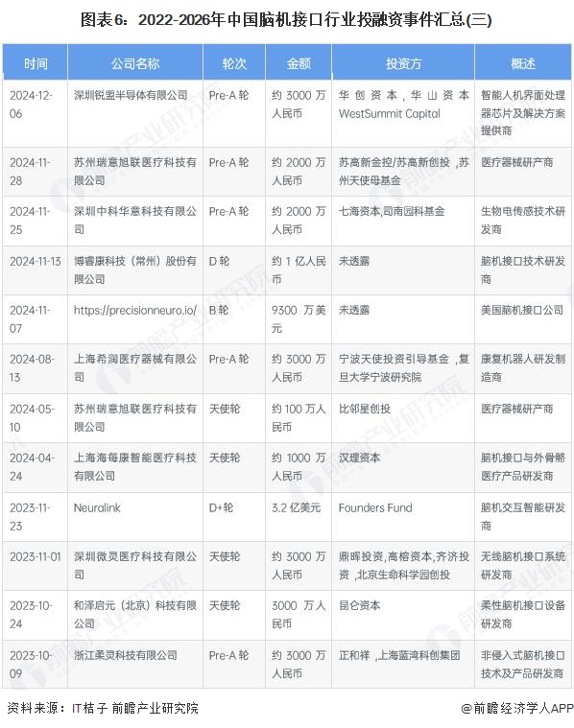Select company 和泽启元（北京）科技有限公司
574x728 pixels.
pyautogui.click(x=134, y=615)
